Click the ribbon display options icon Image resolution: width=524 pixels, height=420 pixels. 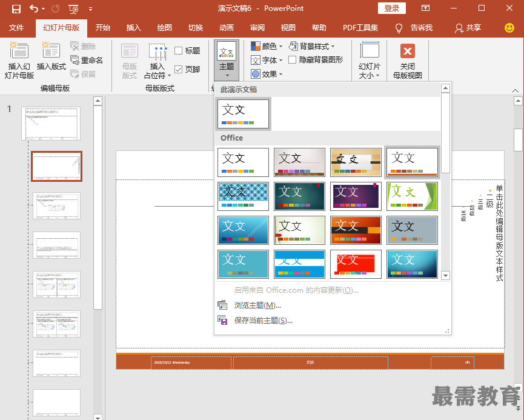coord(425,8)
